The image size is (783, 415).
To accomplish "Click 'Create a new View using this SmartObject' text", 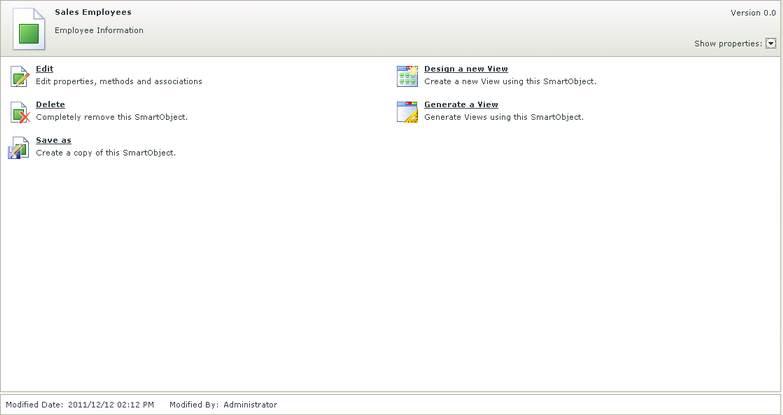I will click(510, 81).
